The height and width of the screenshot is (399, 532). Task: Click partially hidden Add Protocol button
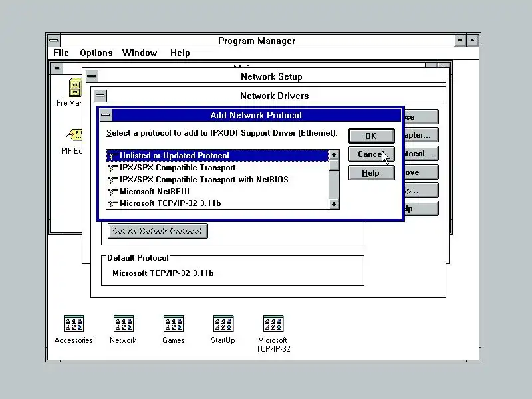coord(422,154)
